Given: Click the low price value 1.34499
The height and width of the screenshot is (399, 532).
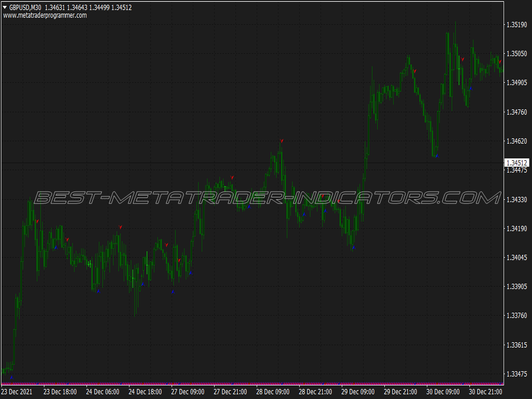Looking at the screenshot, I should [x=99, y=8].
